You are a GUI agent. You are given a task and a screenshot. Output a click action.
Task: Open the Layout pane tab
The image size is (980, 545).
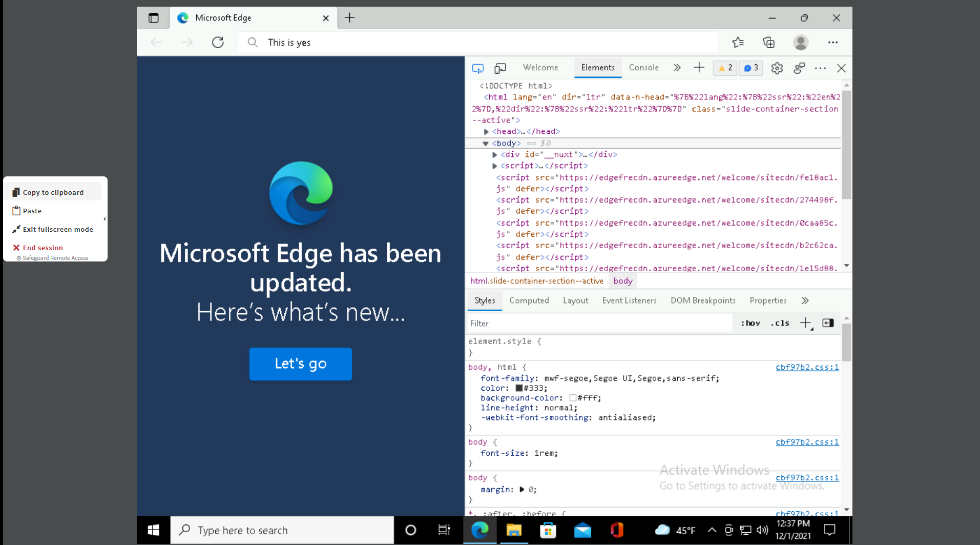point(575,300)
